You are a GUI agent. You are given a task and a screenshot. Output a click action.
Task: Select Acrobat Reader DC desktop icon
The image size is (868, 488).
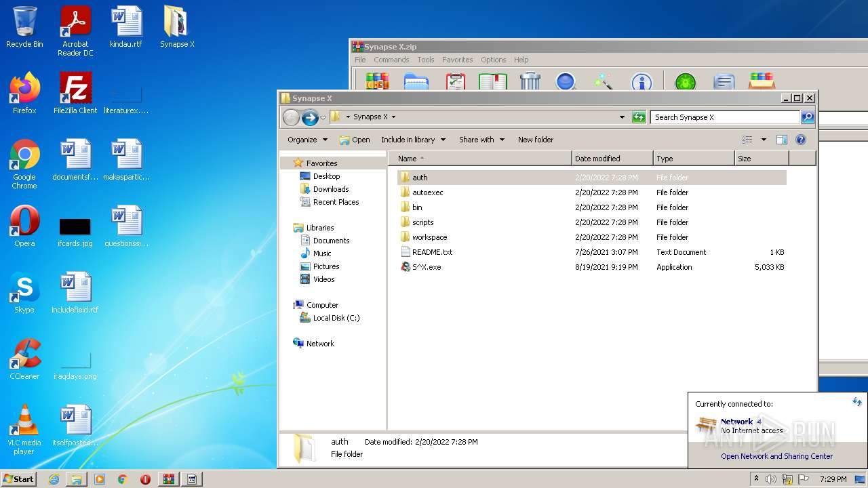click(75, 31)
